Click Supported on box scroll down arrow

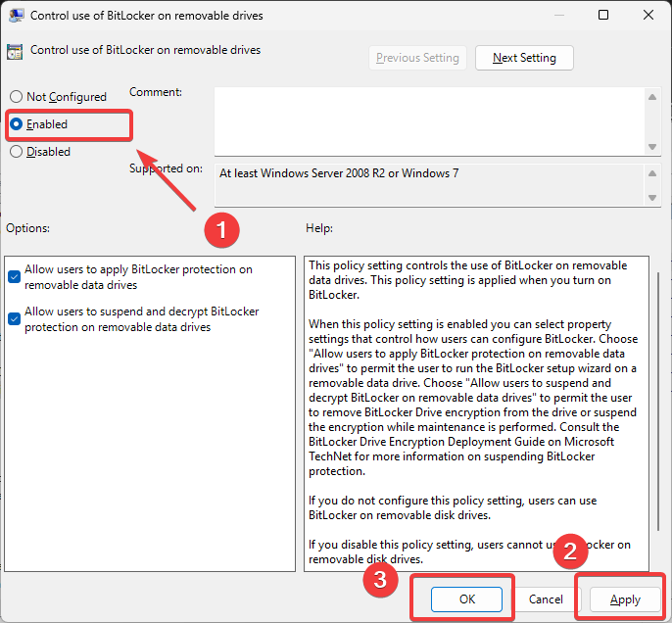(652, 198)
